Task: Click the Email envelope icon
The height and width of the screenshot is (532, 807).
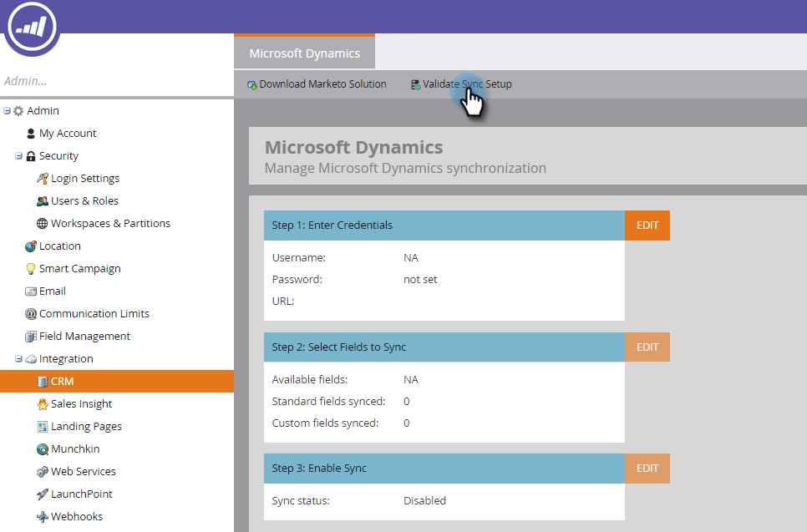Action: coord(31,291)
